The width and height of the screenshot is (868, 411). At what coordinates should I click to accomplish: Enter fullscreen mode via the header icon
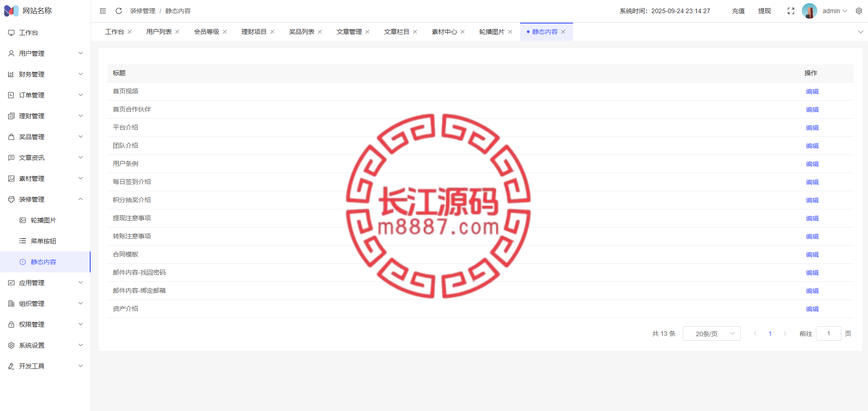[x=791, y=11]
